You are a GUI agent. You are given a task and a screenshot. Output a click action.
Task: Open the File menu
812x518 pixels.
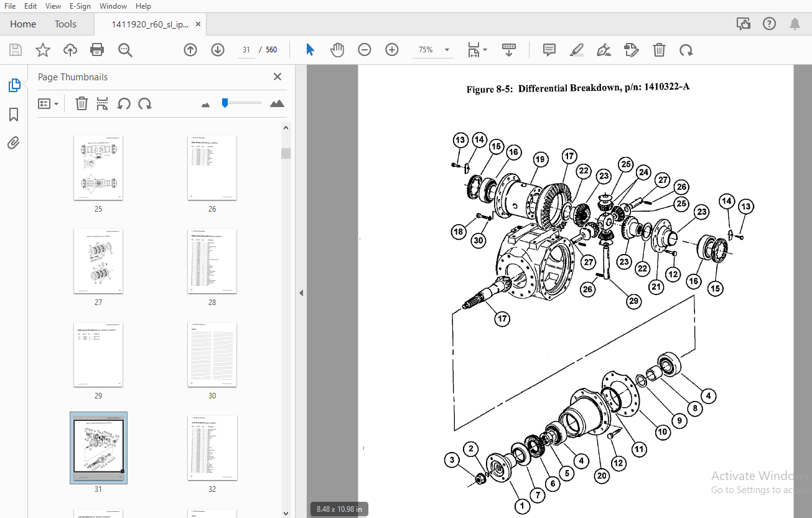(10, 6)
